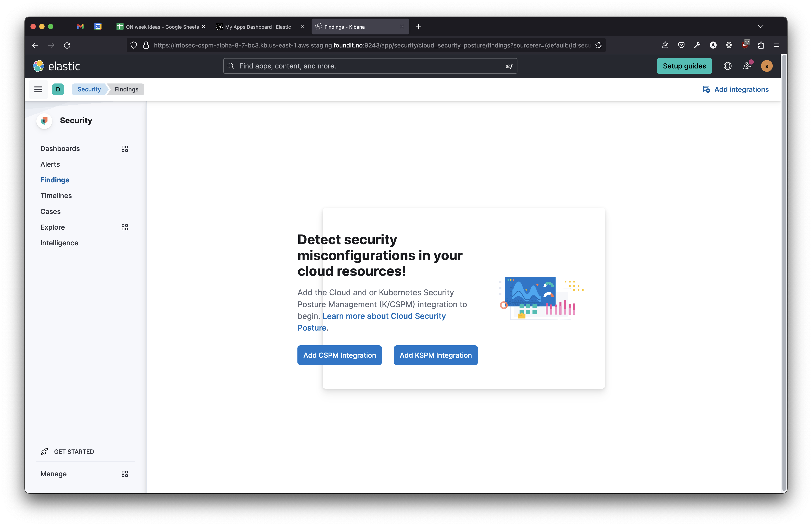Click the 'Find apps, content, and more' search field
Viewport: 812px width, 526px height.
370,66
